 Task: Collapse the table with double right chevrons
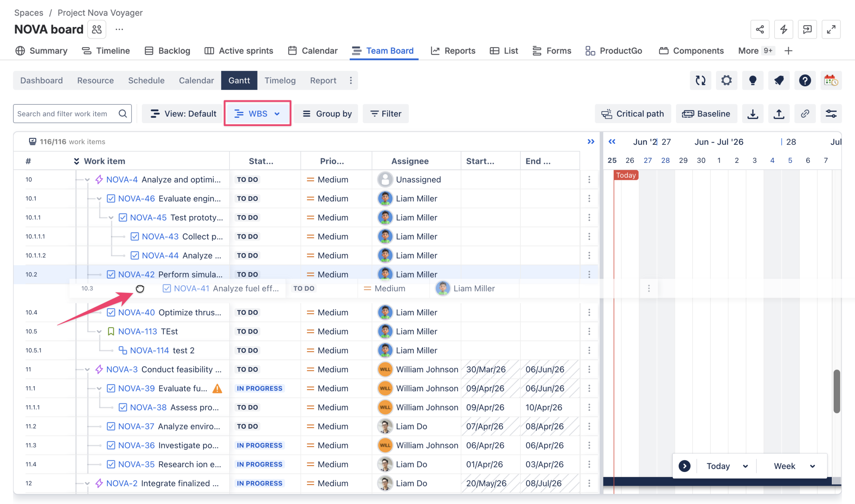591,142
